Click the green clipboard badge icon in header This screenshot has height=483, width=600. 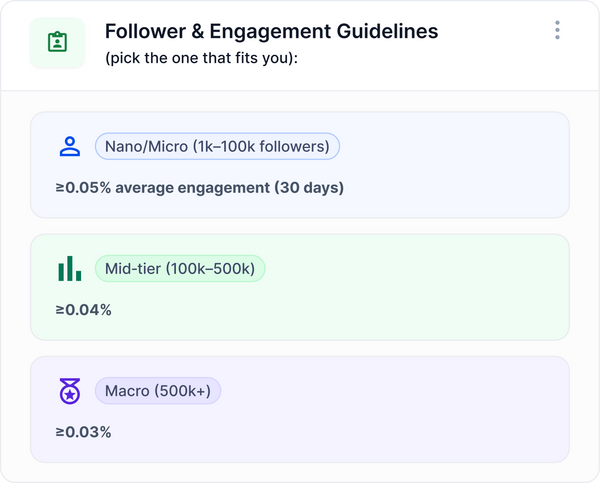click(57, 44)
